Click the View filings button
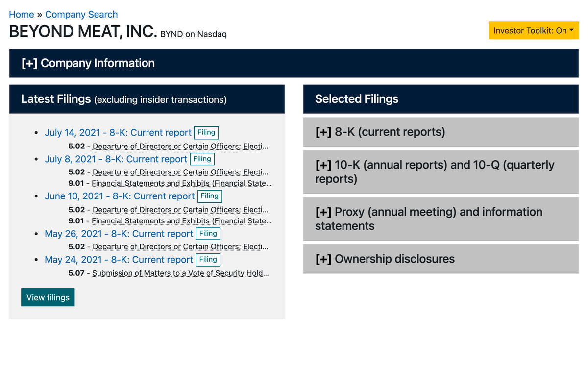Image resolution: width=588 pixels, height=391 pixels. 48,297
